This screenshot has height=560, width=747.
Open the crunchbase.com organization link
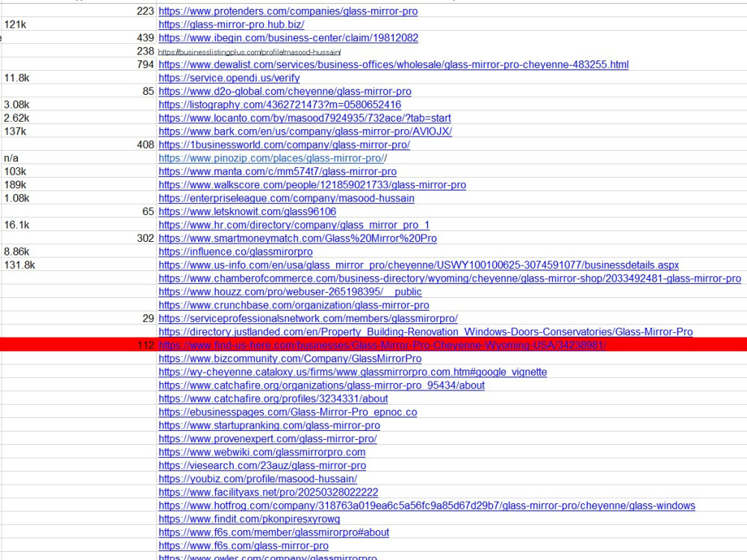coord(294,305)
